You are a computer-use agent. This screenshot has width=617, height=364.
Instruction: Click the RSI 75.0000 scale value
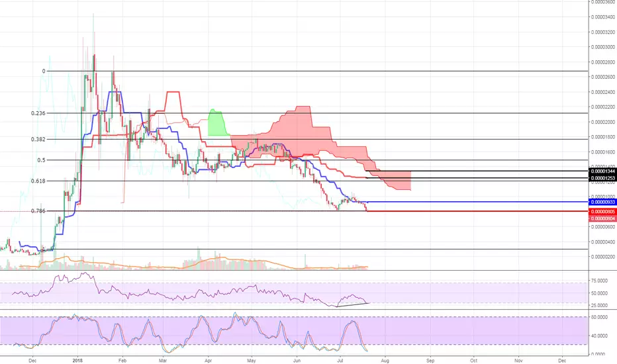point(599,281)
